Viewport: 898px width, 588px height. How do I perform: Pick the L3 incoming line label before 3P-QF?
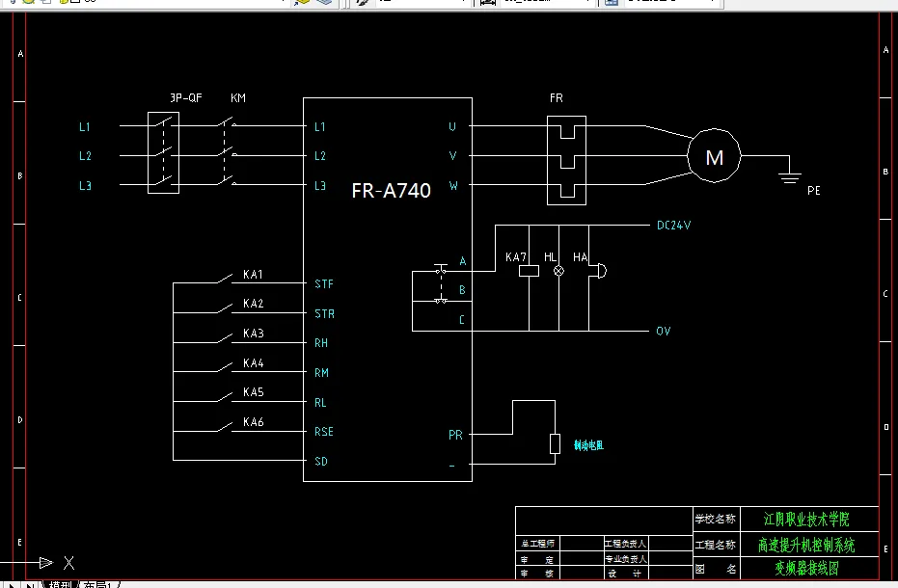pos(85,185)
